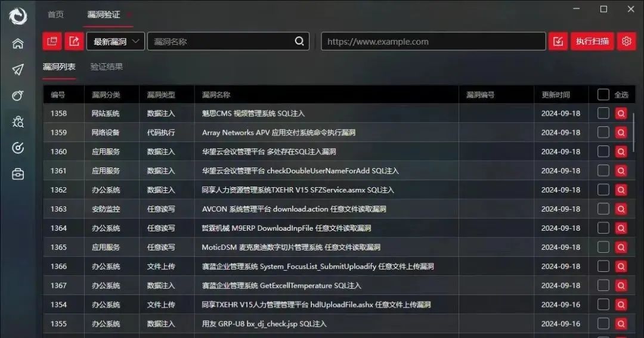Image resolution: width=644 pixels, height=338 pixels.
Task: Select the M9ERP DownloadInpFile vulnerability name
Action: [286, 228]
